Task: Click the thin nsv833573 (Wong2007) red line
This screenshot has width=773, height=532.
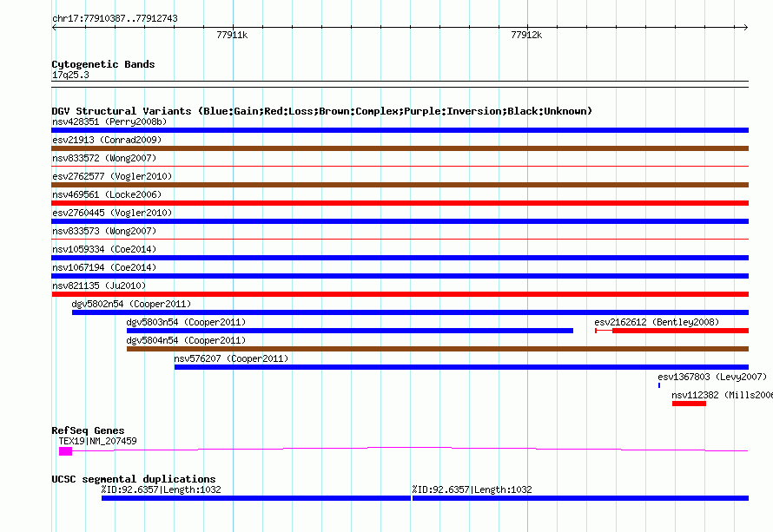Action: (400, 240)
